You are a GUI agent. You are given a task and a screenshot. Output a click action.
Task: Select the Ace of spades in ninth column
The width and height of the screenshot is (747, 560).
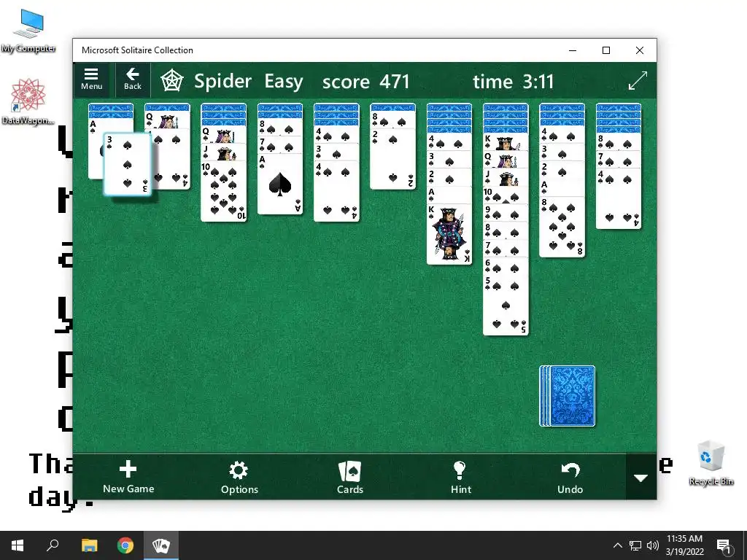[x=562, y=187]
